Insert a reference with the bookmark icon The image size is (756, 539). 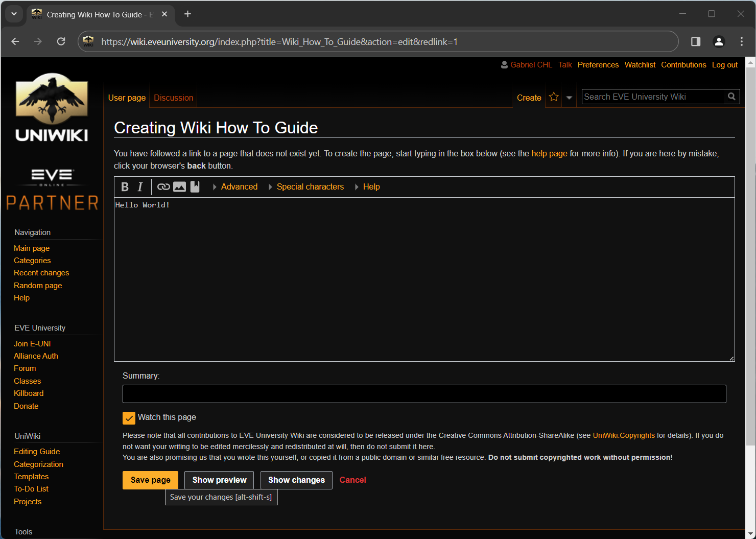[195, 187]
